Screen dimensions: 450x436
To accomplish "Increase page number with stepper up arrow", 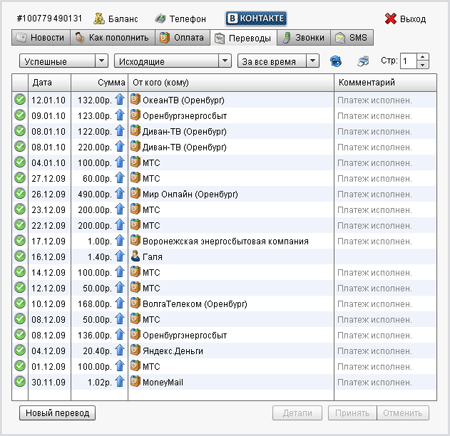I will click(x=423, y=57).
